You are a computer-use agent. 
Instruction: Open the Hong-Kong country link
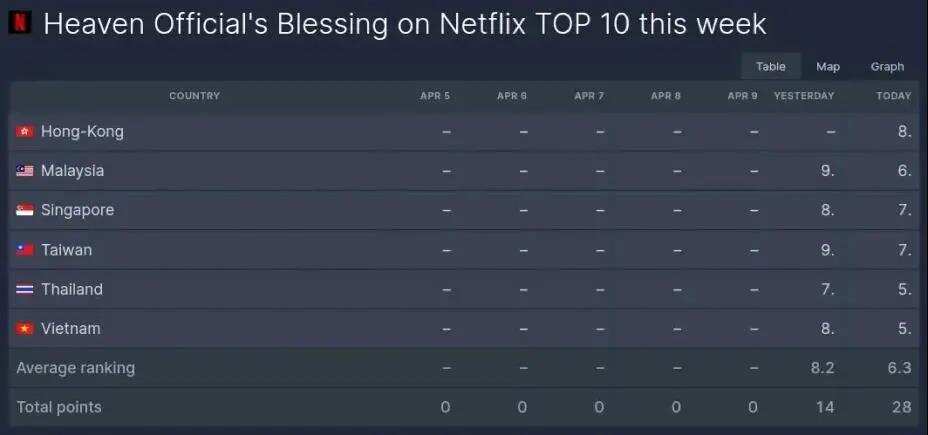[82, 132]
